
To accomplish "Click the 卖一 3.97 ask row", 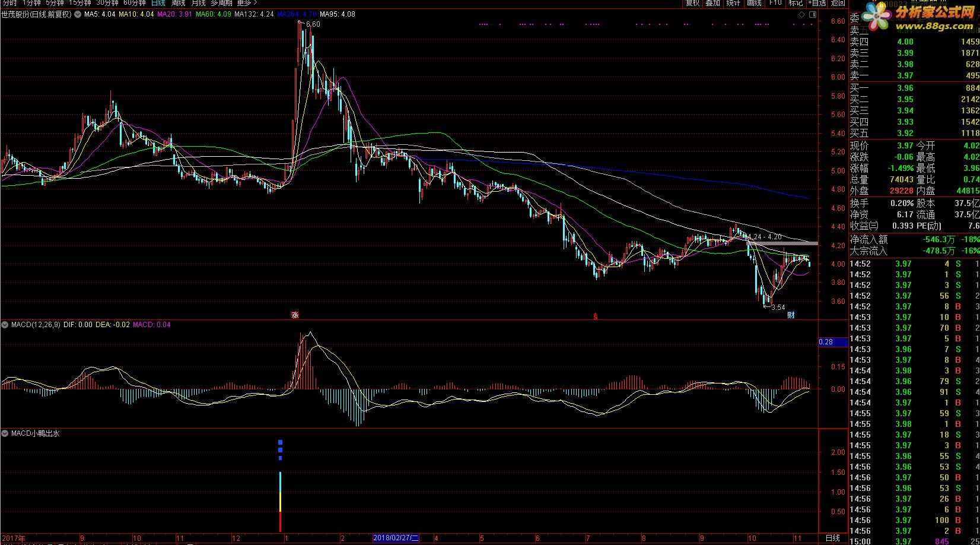I will coord(914,75).
